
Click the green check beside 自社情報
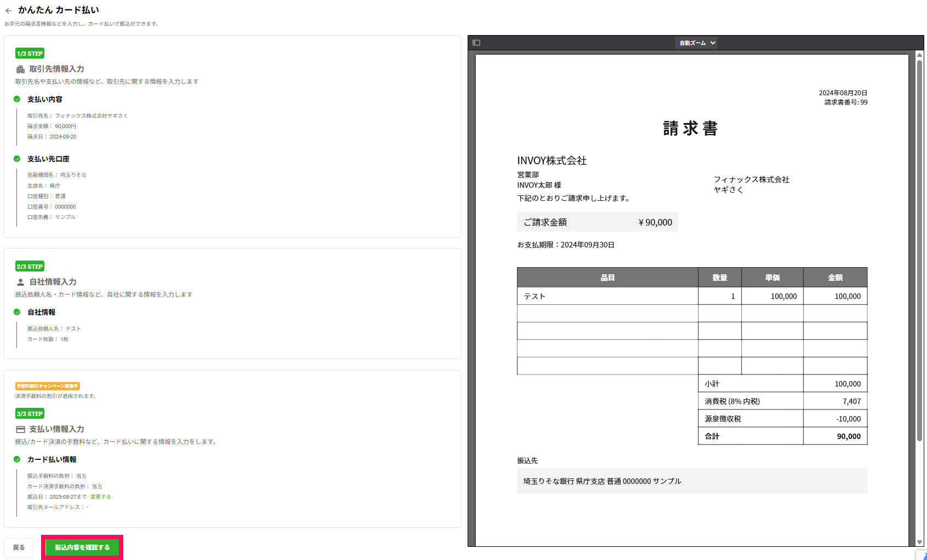pos(17,312)
